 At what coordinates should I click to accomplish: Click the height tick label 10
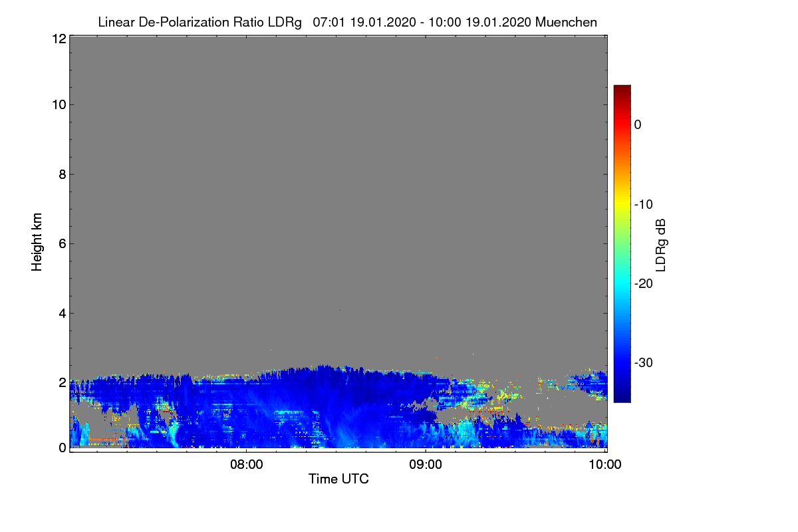59,104
